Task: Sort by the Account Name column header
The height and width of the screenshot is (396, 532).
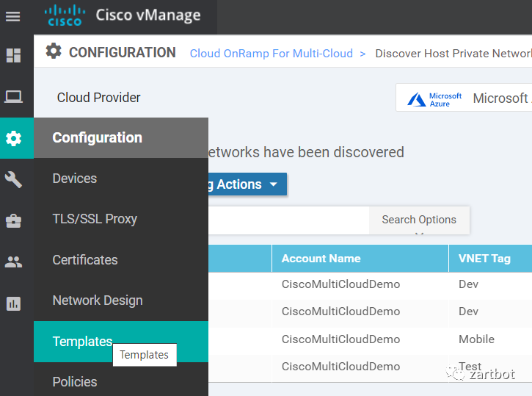Action: click(x=321, y=259)
